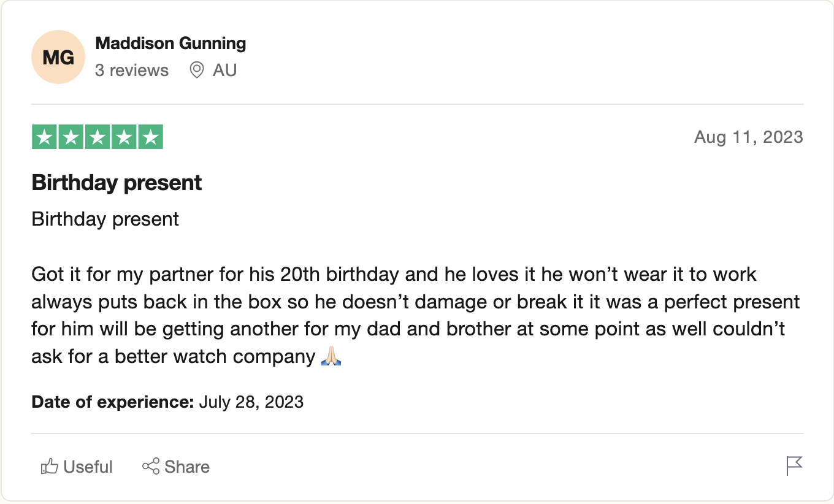
Task: Click the location pin icon beside AU
Action: point(196,70)
